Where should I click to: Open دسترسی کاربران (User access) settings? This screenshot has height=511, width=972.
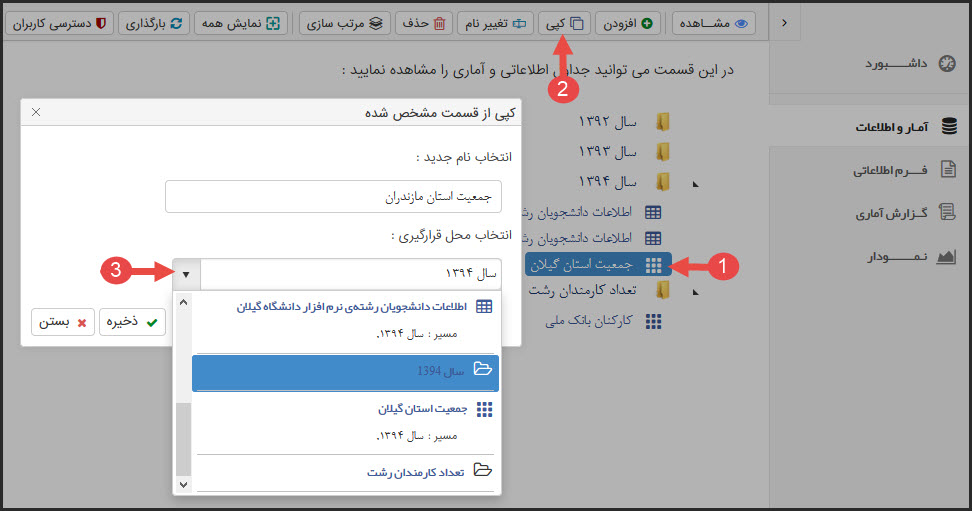[58, 22]
